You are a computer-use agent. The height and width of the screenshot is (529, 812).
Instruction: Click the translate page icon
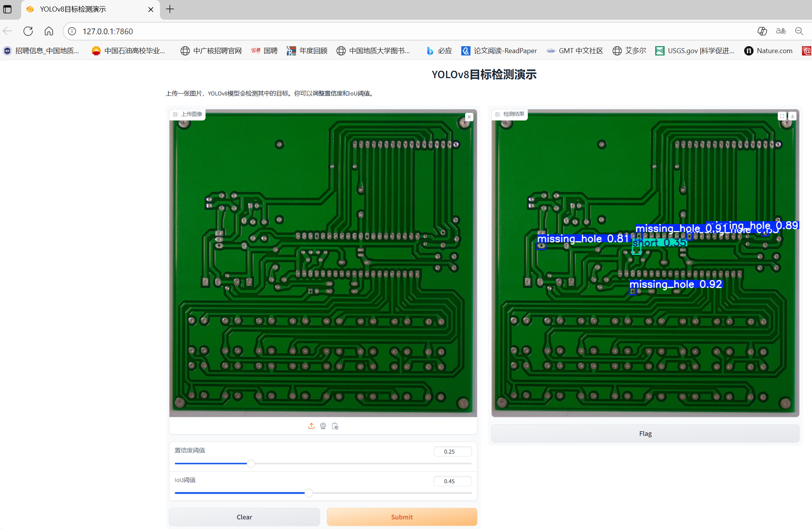point(781,31)
